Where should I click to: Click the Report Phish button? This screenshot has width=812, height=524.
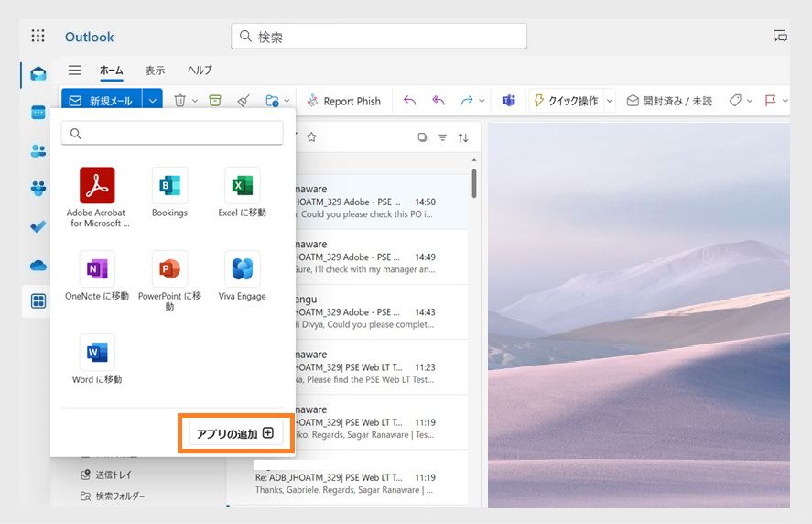point(344,101)
